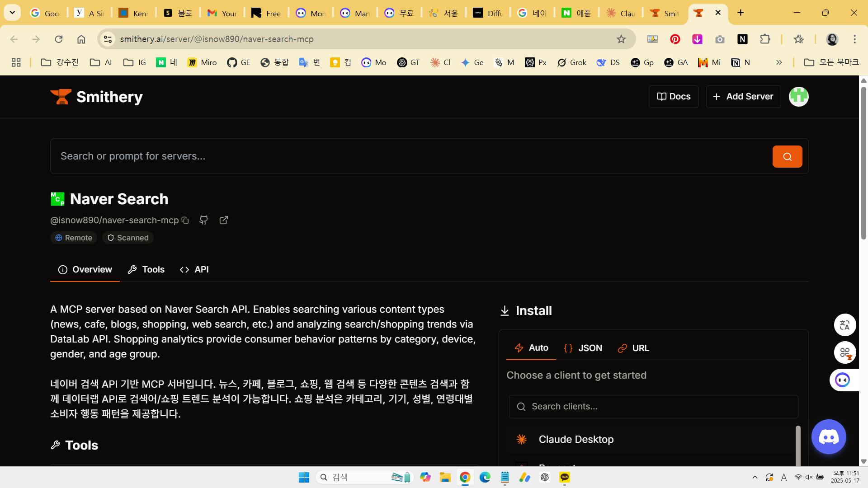
Task: Open the user avatar profile menu
Action: coord(798,97)
